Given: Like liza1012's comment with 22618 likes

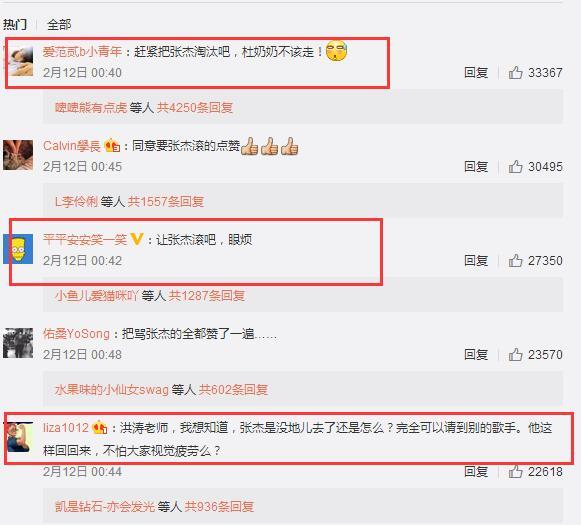Looking at the screenshot, I should pos(515,471).
